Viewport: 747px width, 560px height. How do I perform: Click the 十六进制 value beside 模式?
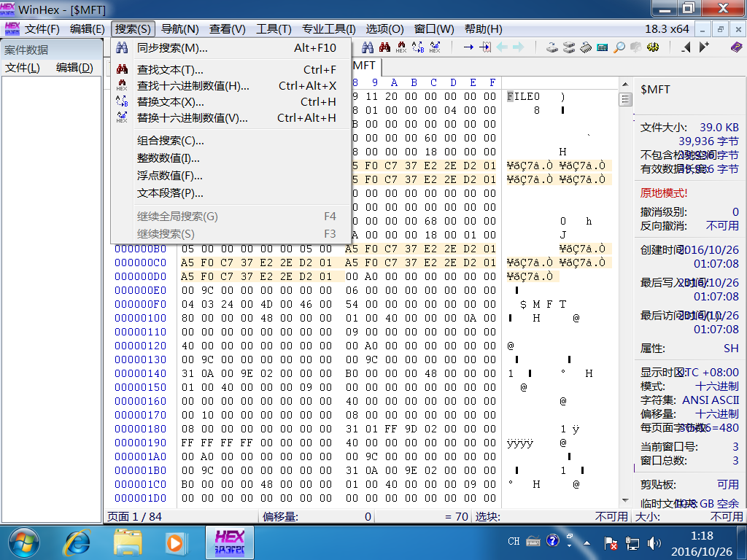pos(717,386)
